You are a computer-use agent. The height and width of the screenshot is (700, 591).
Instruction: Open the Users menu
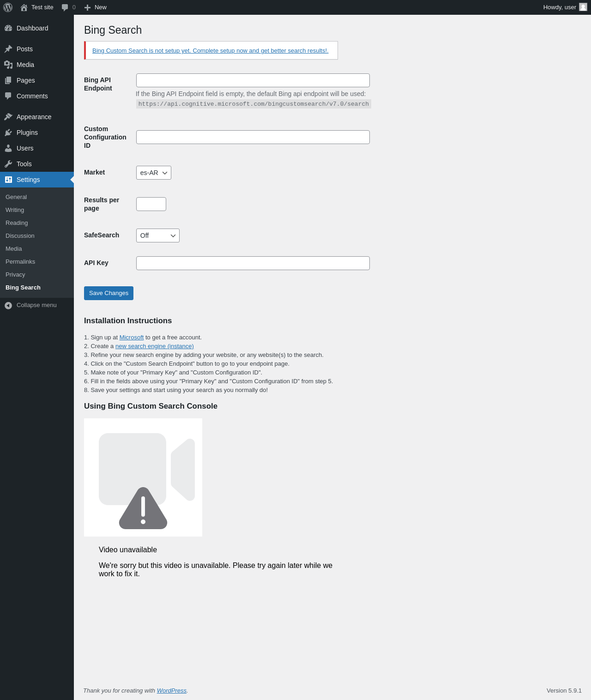[37, 148]
